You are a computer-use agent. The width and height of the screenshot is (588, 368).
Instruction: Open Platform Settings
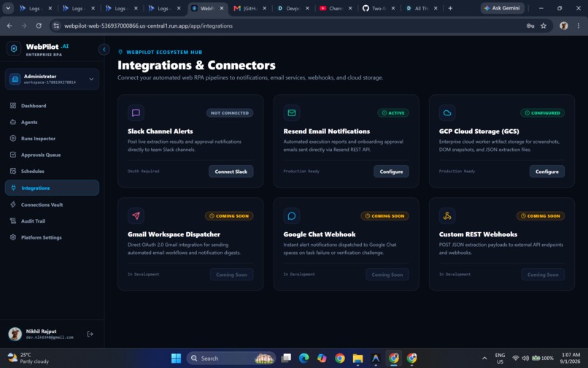(x=52, y=237)
